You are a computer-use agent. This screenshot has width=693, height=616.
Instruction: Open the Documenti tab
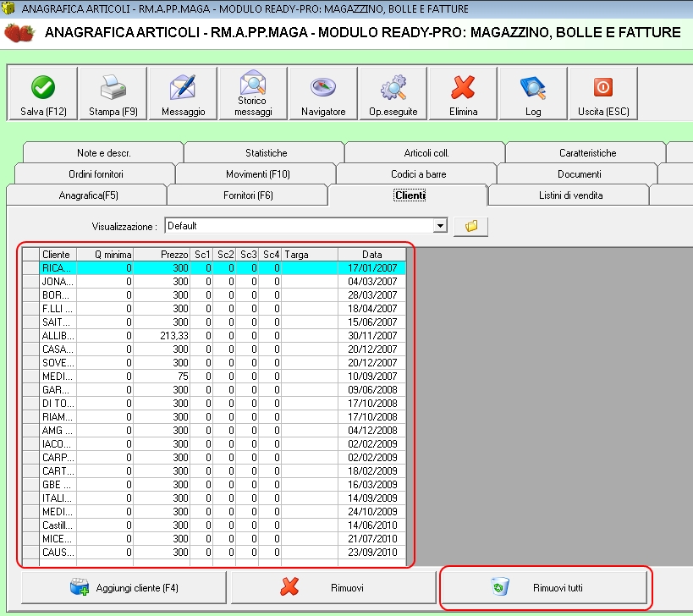tap(579, 174)
